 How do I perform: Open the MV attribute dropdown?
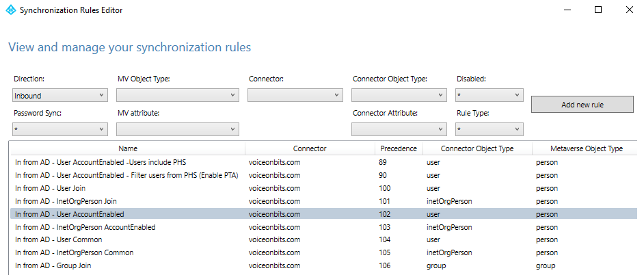coord(178,129)
